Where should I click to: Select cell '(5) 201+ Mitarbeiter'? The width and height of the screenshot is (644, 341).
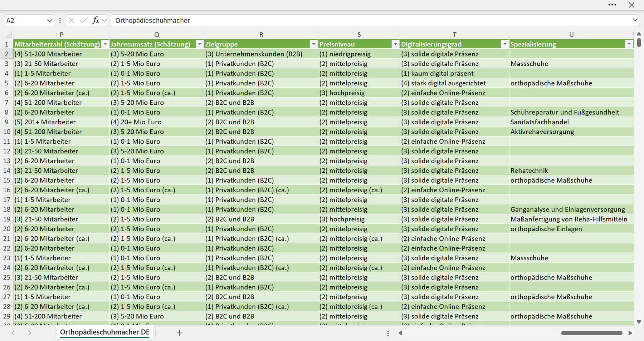point(62,122)
